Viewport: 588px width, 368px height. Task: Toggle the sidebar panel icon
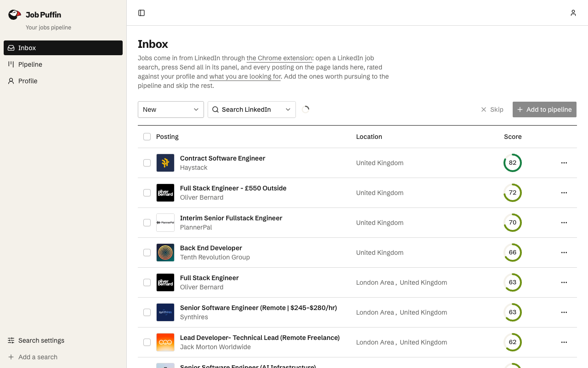(x=141, y=13)
